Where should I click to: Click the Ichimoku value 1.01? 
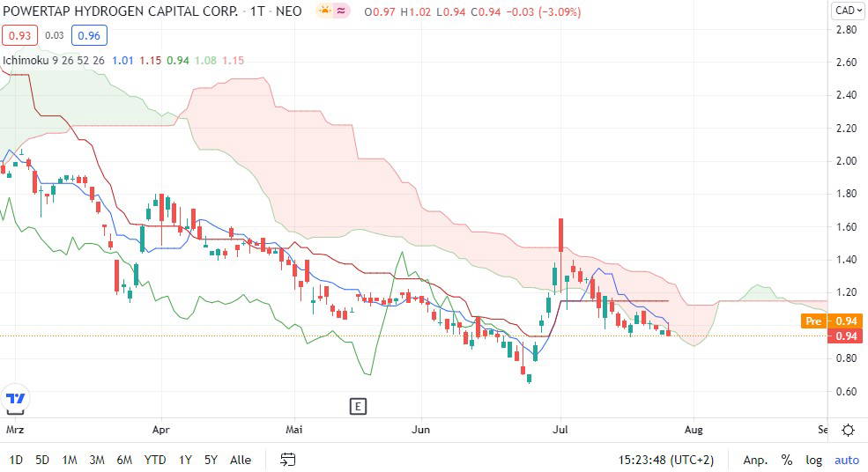(122, 60)
